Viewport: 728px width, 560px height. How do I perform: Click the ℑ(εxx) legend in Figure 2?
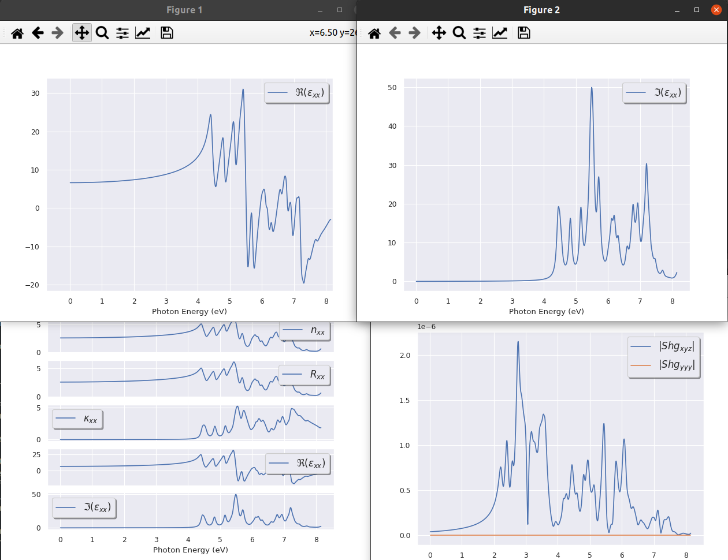click(655, 92)
